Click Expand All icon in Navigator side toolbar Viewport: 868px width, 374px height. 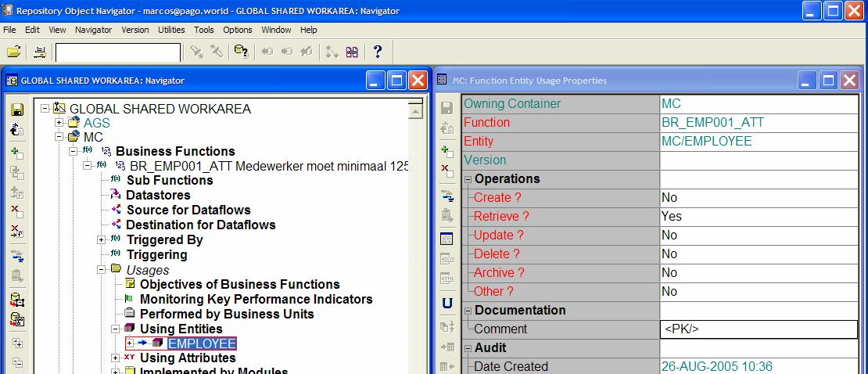[17, 343]
